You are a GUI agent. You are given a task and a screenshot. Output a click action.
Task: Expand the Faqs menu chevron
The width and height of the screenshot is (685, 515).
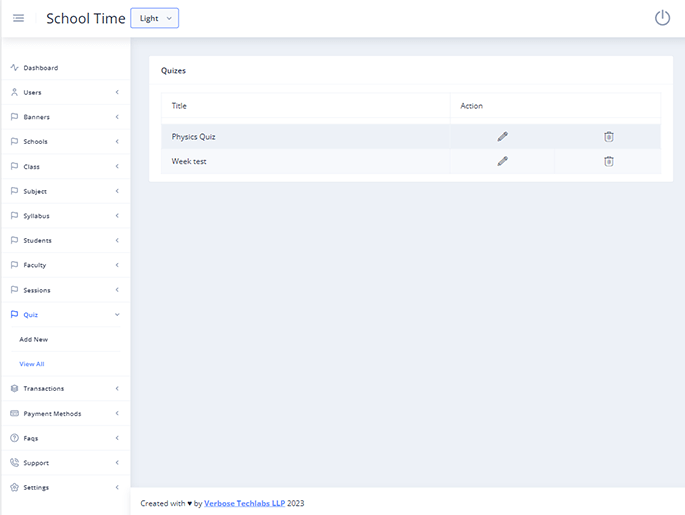point(117,438)
